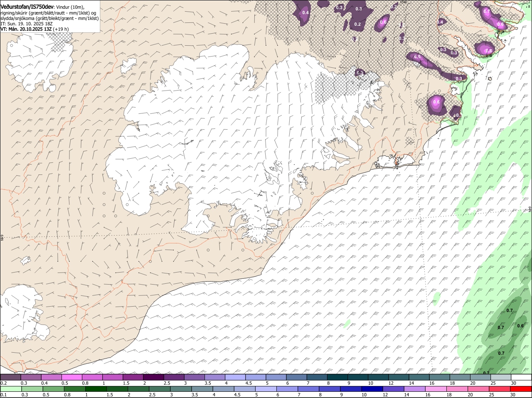The width and height of the screenshot is (532, 398).
Task: Select the lower-row swatch labeled 12
Action: click(393, 389)
